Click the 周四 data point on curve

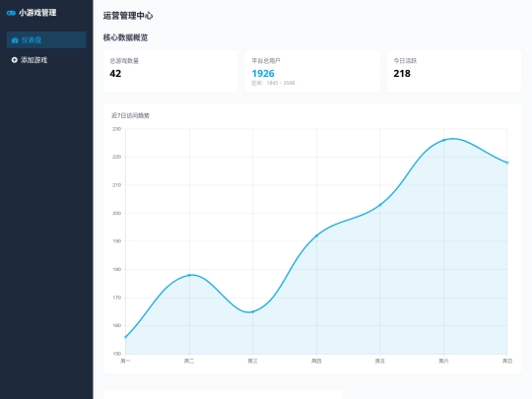pyautogui.click(x=316, y=235)
